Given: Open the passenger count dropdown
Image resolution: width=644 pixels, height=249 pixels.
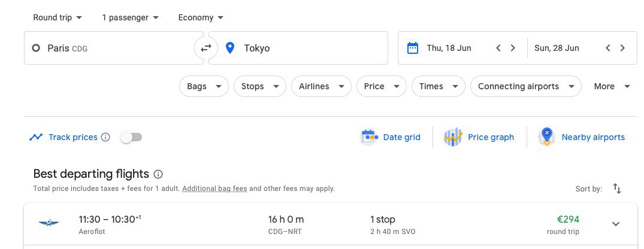Looking at the screenshot, I should coord(131,17).
